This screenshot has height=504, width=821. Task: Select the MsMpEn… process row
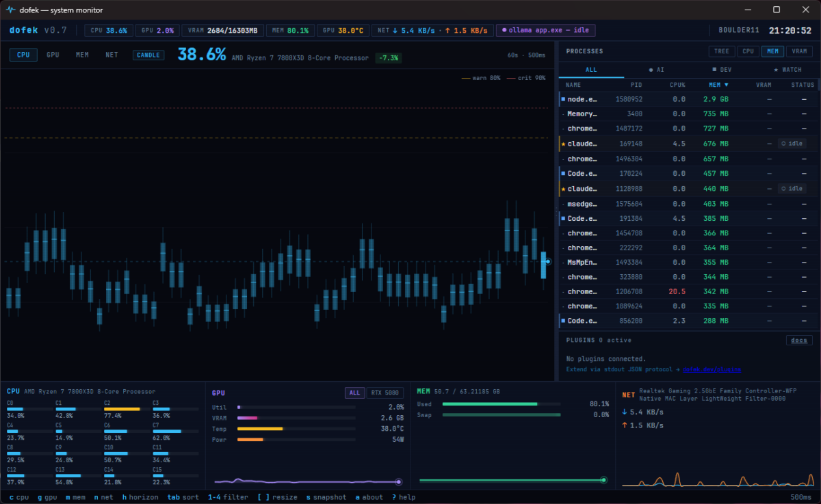tap(688, 262)
